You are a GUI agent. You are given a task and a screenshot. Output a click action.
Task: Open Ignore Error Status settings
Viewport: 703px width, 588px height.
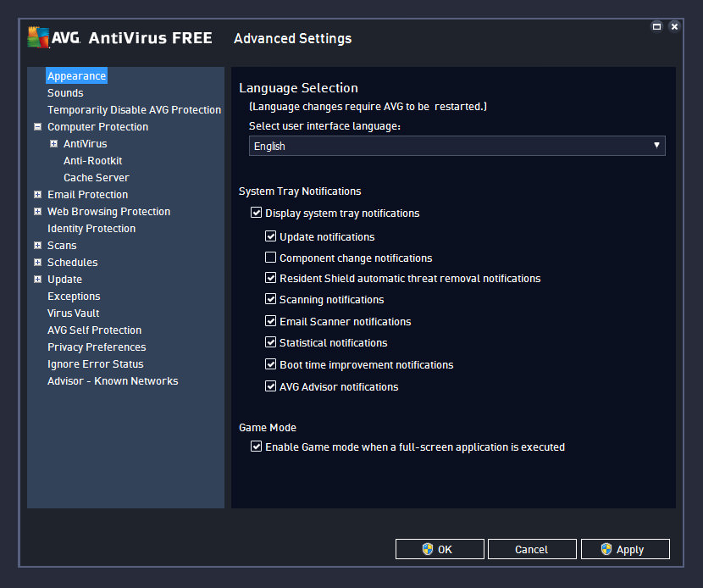click(x=96, y=364)
